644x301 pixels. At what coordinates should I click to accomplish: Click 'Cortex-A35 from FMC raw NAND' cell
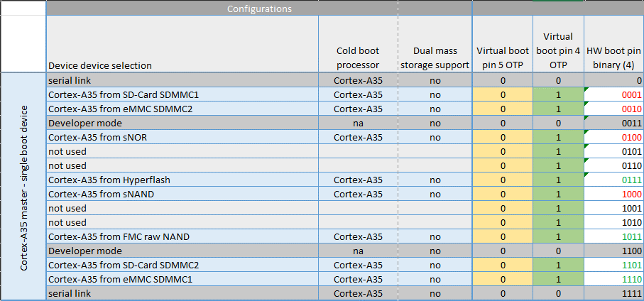[182, 237]
